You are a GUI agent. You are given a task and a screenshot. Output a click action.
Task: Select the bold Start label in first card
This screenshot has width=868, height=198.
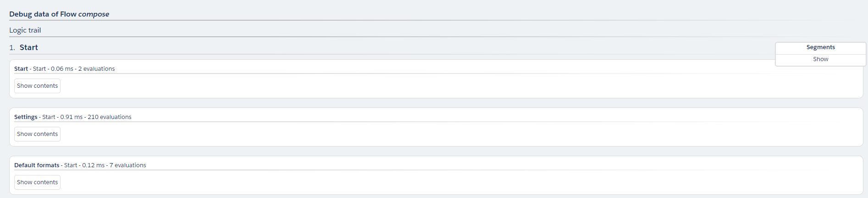[21, 69]
